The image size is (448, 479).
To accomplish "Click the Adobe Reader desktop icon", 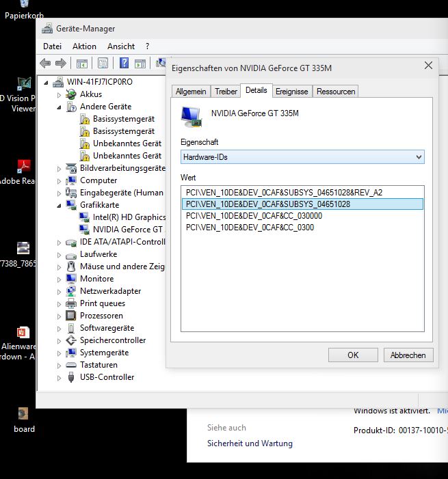I will [24, 167].
